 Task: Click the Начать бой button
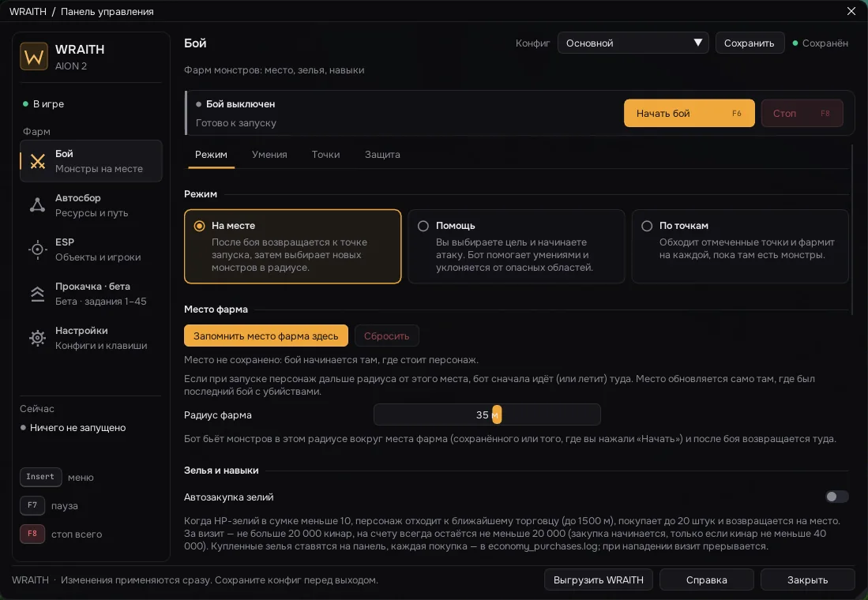(x=690, y=114)
